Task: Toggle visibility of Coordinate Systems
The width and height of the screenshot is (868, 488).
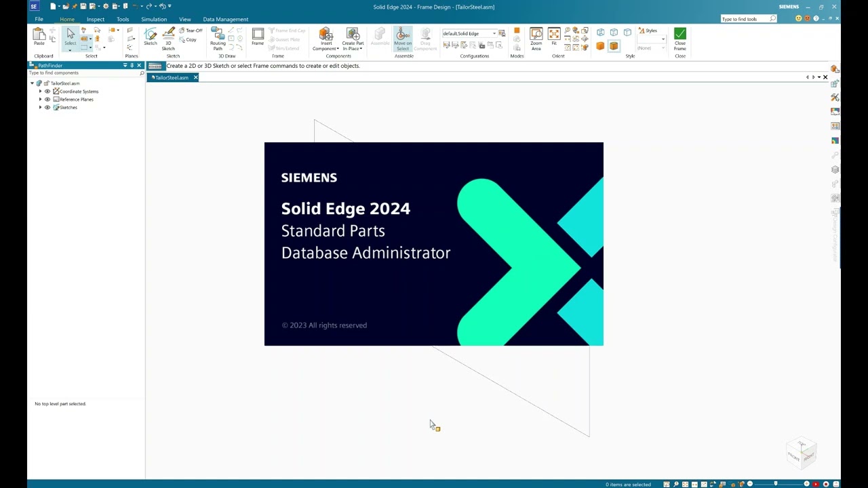Action: (x=47, y=91)
